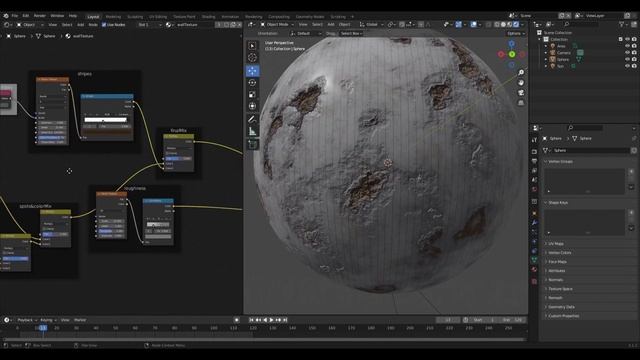
Task: Jump to the first frame in timeline
Action: [x=251, y=320]
